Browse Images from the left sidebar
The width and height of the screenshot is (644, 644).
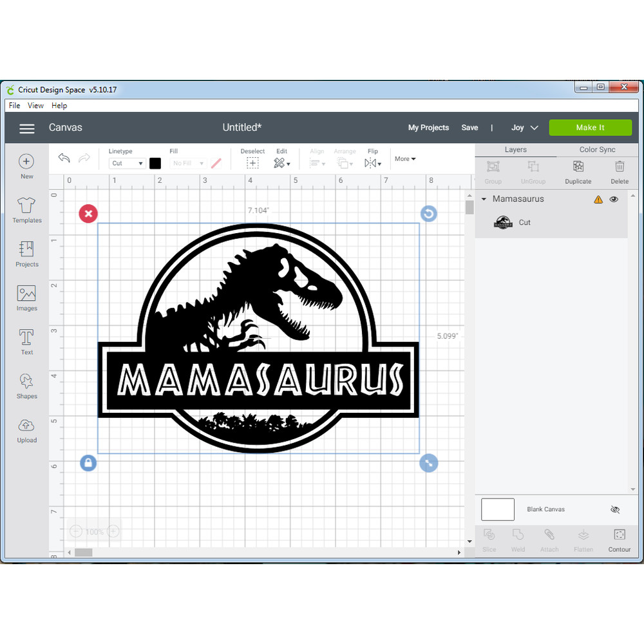[26, 298]
